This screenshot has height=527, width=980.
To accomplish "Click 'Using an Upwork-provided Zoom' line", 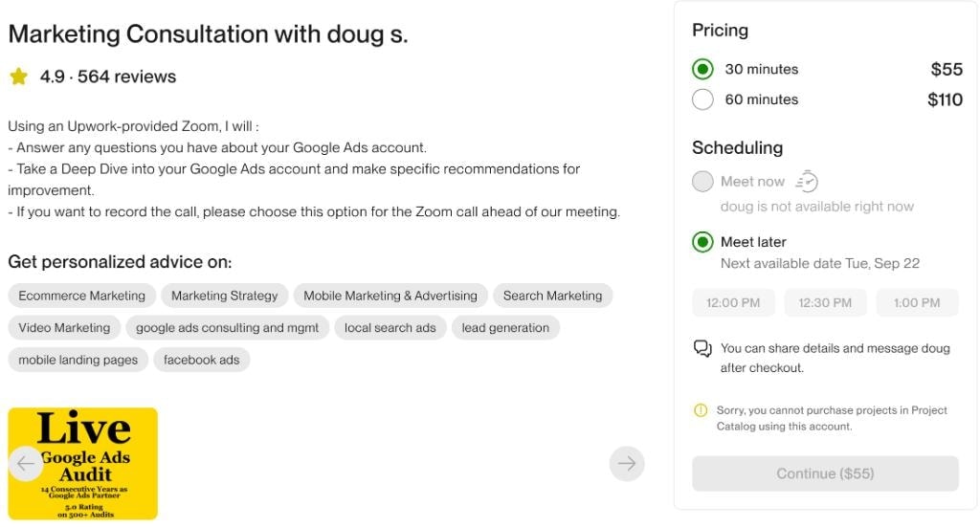I will coord(133,126).
